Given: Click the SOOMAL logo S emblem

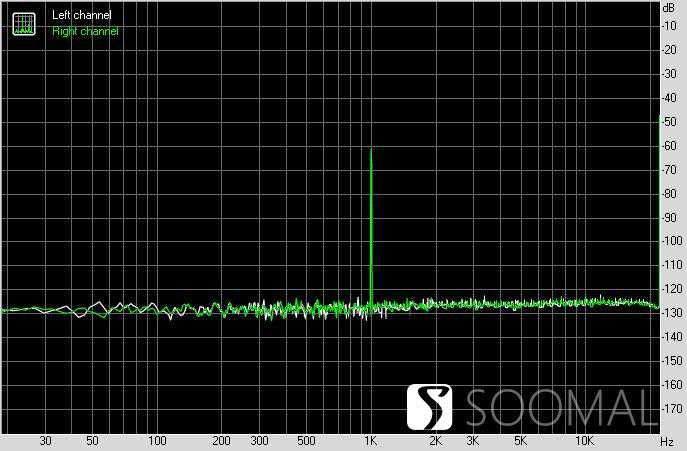Looking at the screenshot, I should tap(430, 406).
